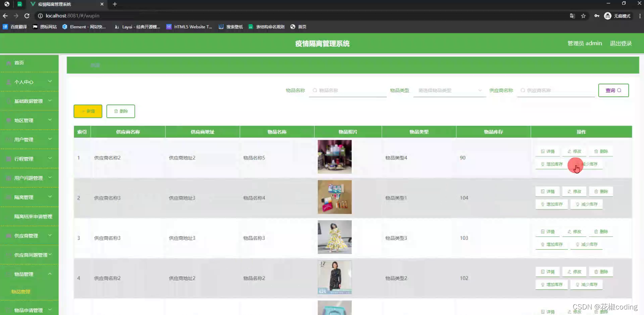Click 增加库存 for 物品名称3 row
The image size is (644, 315).
pos(551,244)
